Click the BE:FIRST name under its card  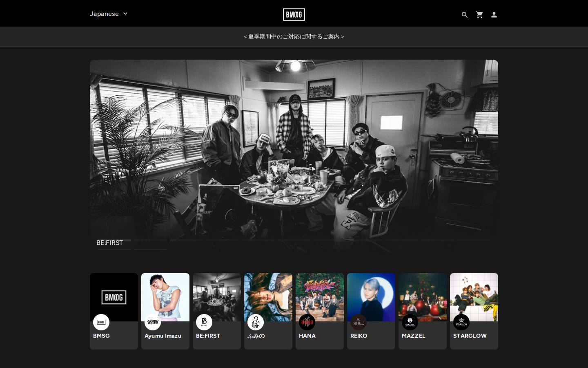tap(208, 336)
